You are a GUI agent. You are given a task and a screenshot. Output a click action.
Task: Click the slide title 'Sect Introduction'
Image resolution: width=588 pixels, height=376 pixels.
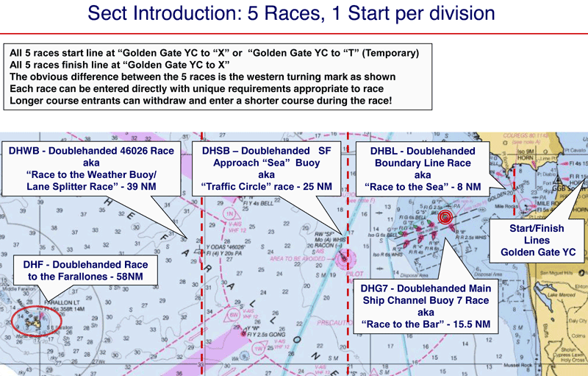point(294,14)
